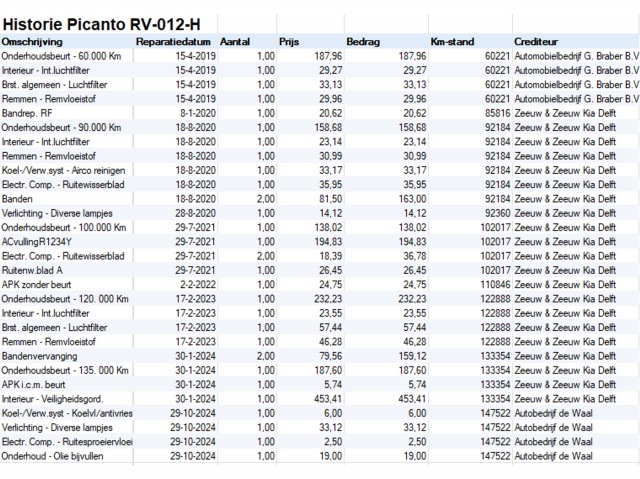Select the Reparatiedatum column header
Image resolution: width=640 pixels, height=479 pixels.
pos(172,42)
